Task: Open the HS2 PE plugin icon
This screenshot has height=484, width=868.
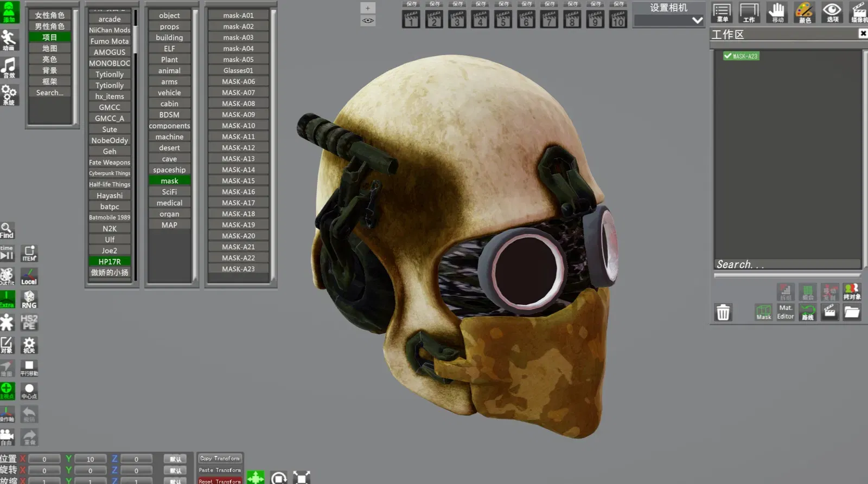Action: pyautogui.click(x=29, y=322)
